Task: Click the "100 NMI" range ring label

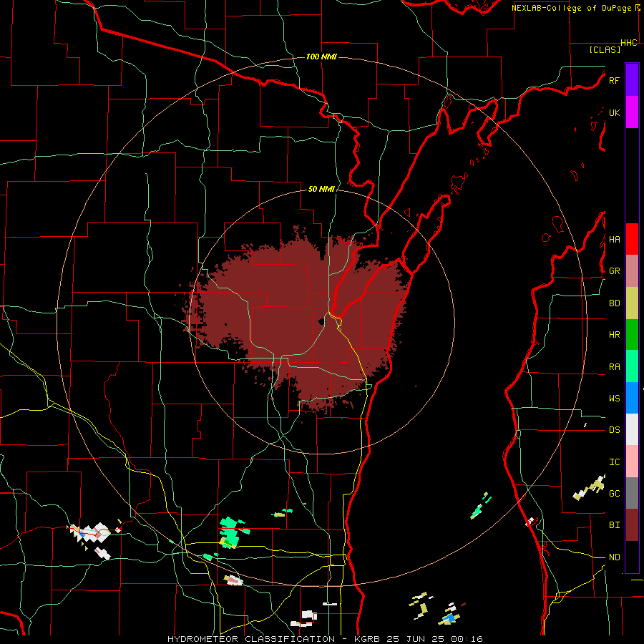Action: (x=321, y=57)
